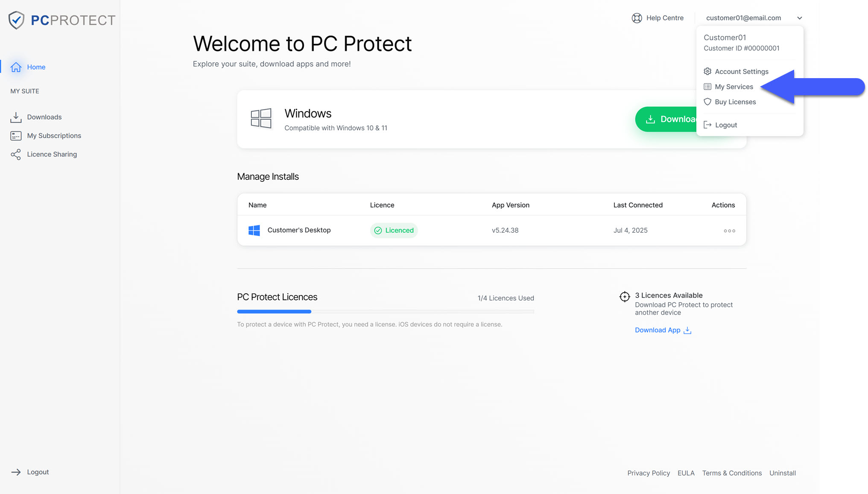
Task: Click the Welcome to PC Protect heading
Action: (302, 44)
